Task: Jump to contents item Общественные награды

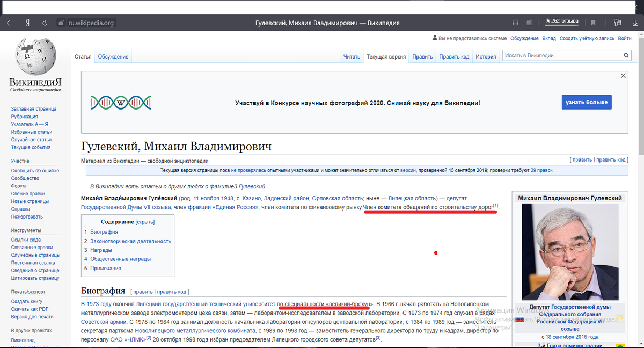Action: click(x=120, y=259)
